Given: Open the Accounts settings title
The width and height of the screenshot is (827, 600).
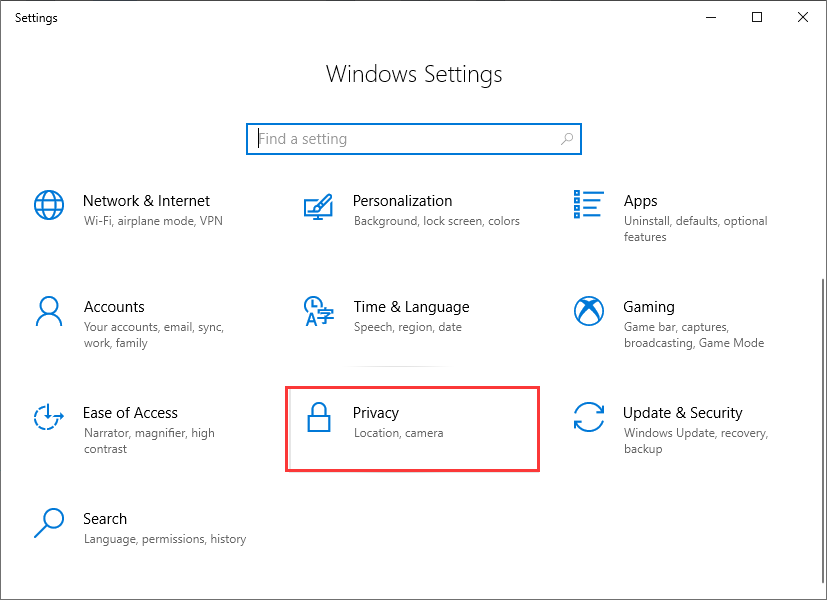Looking at the screenshot, I should [x=114, y=307].
